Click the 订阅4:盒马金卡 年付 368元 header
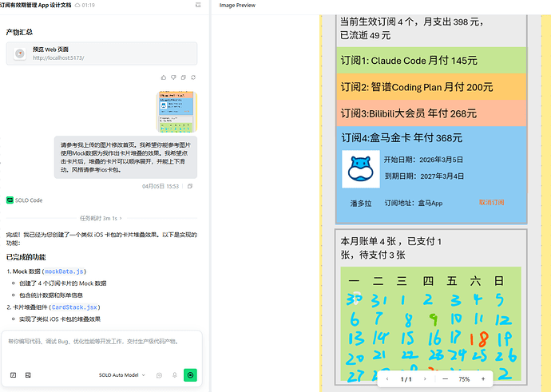The image size is (551, 392). click(402, 138)
